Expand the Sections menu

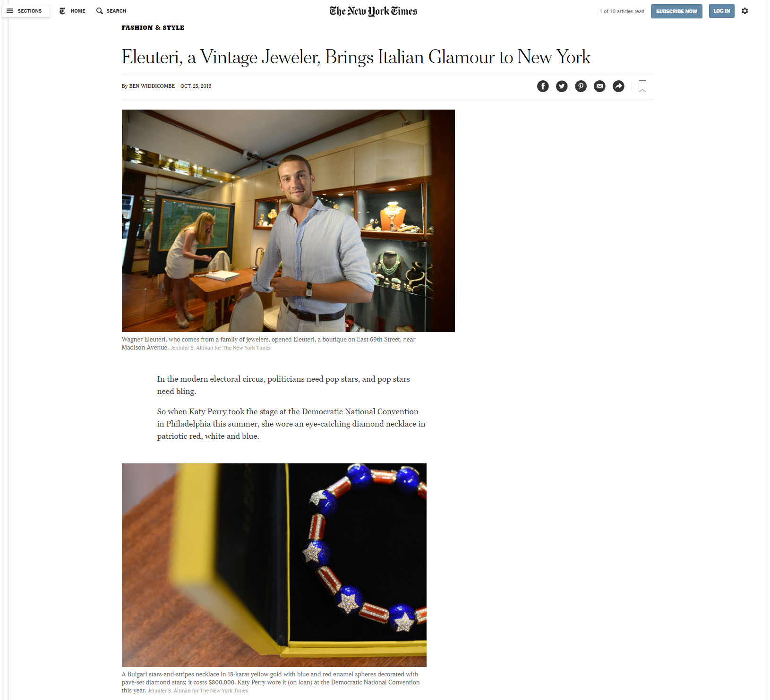point(26,11)
